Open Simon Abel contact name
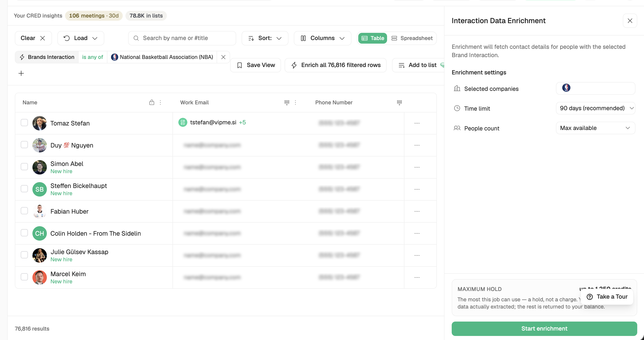Screen dimensions: 644x340 coord(67,164)
